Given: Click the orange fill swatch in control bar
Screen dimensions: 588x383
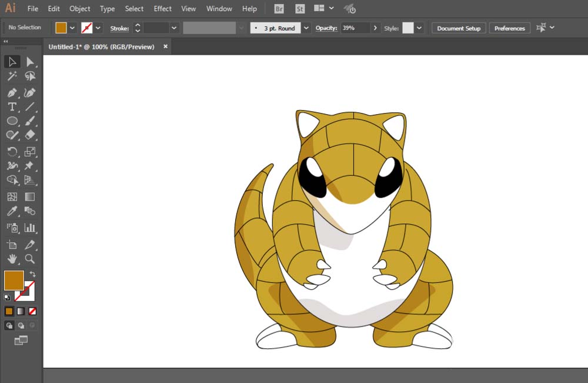Looking at the screenshot, I should (61, 28).
